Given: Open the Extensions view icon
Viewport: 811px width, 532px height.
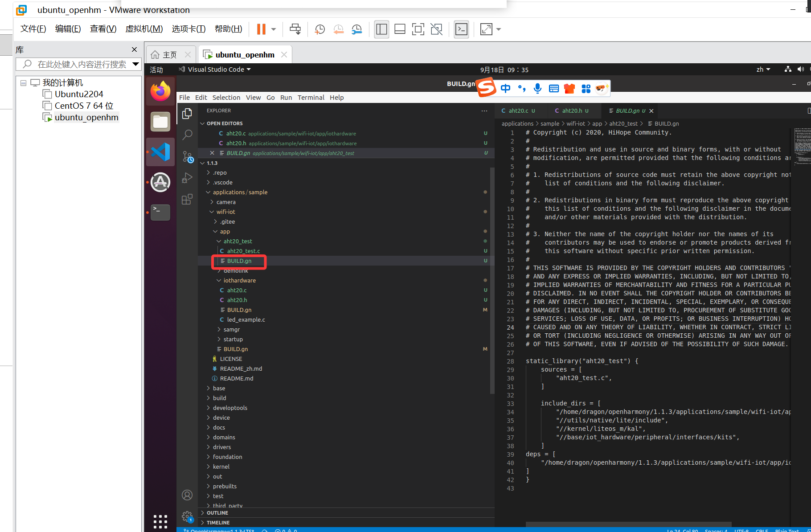Looking at the screenshot, I should pyautogui.click(x=187, y=199).
